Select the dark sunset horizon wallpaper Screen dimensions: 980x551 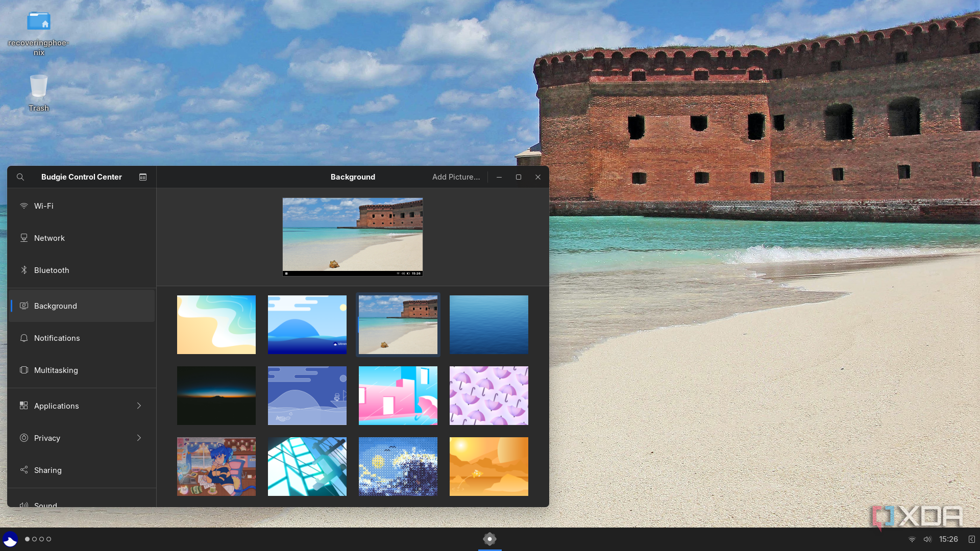(x=216, y=395)
